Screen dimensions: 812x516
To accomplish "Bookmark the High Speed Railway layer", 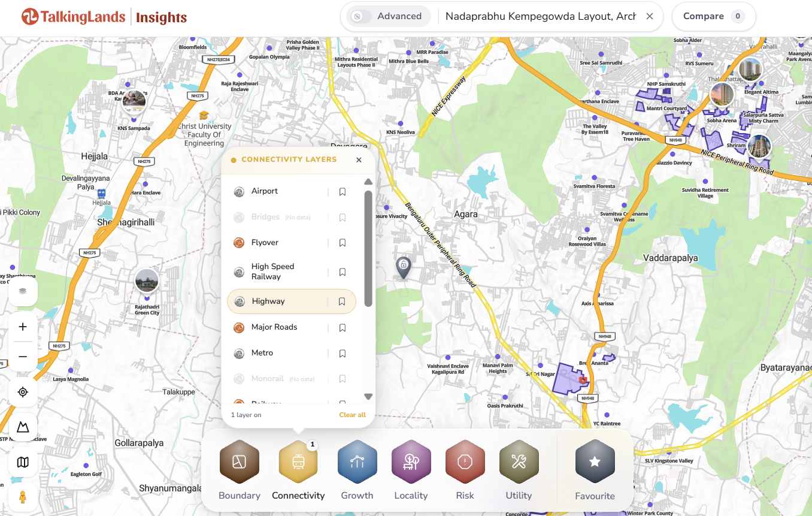I will (x=343, y=272).
